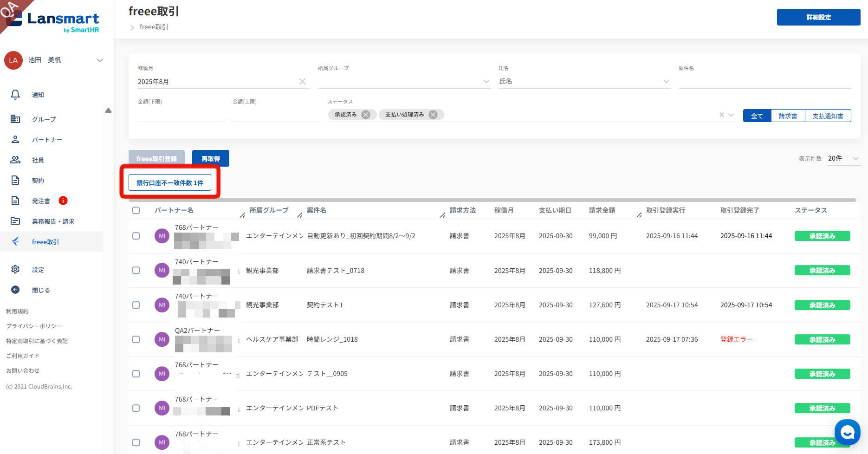
Task: Click the 銀行口座不一致件数 1件 button
Action: tap(170, 182)
